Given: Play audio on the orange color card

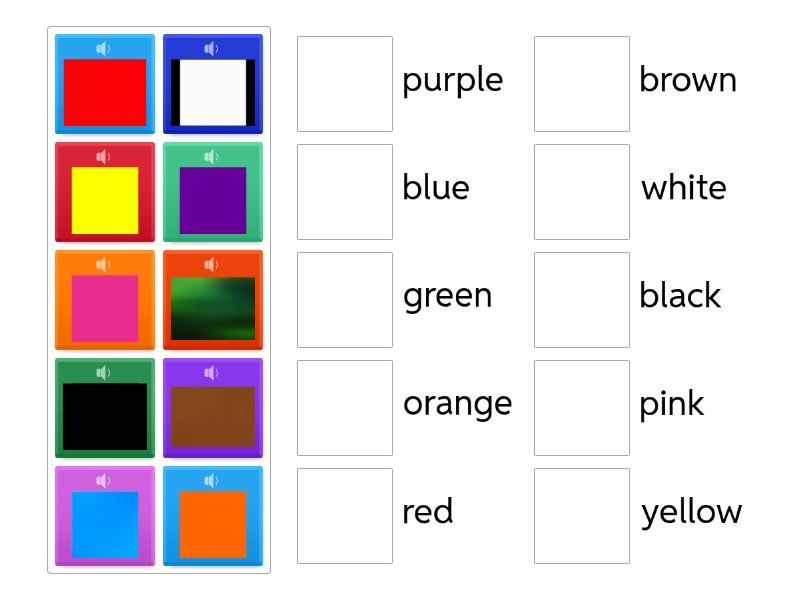Looking at the screenshot, I should click(212, 480).
